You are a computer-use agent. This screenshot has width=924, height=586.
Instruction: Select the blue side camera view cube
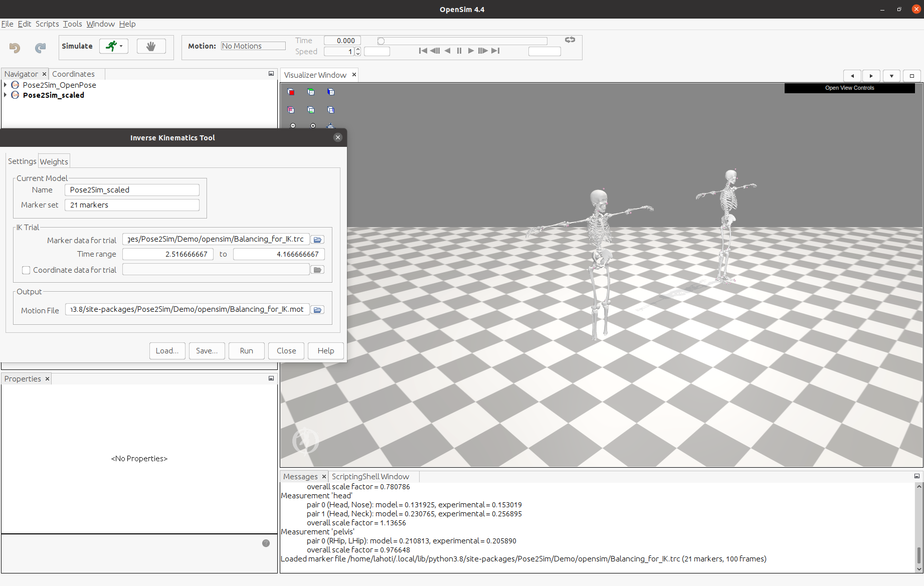pyautogui.click(x=331, y=92)
